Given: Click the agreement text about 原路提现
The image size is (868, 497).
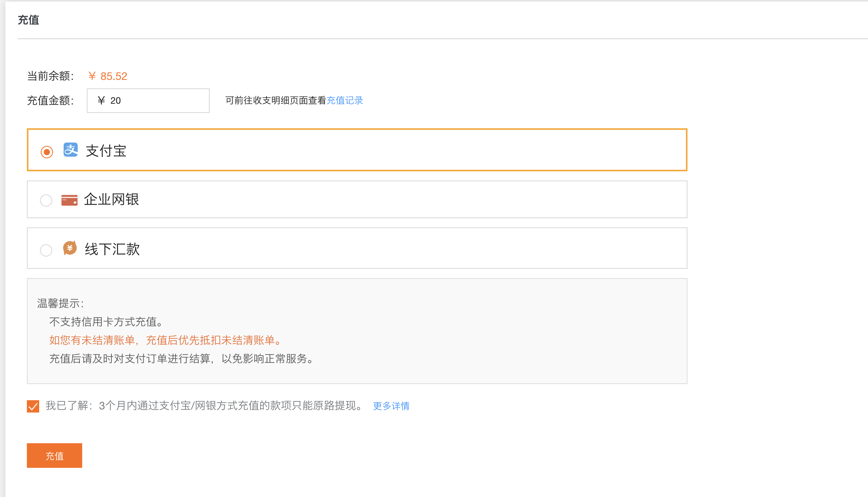Looking at the screenshot, I should click(x=204, y=406).
